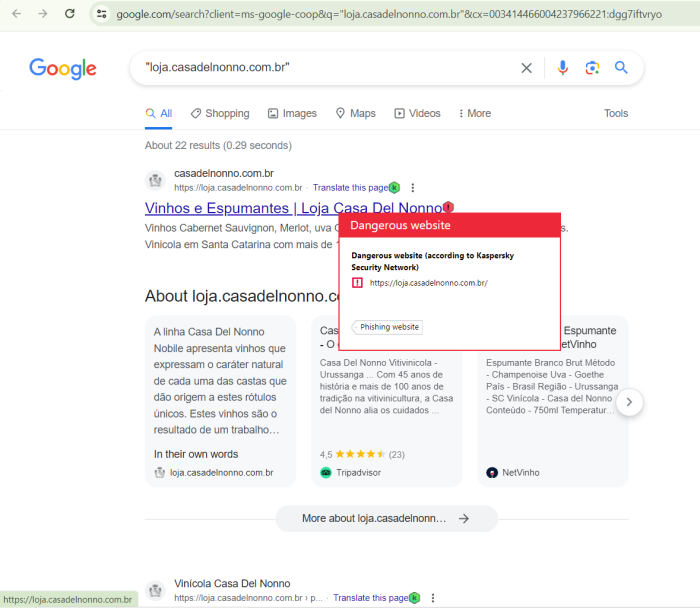Click the Tripadvisor source icon
This screenshot has width=700, height=608.
pos(326,473)
